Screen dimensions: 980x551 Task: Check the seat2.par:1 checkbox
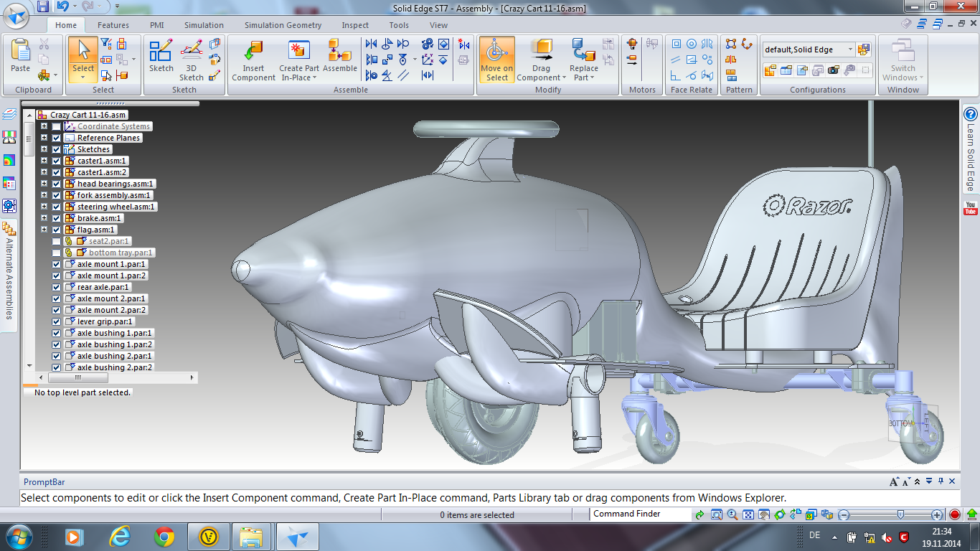pyautogui.click(x=56, y=241)
